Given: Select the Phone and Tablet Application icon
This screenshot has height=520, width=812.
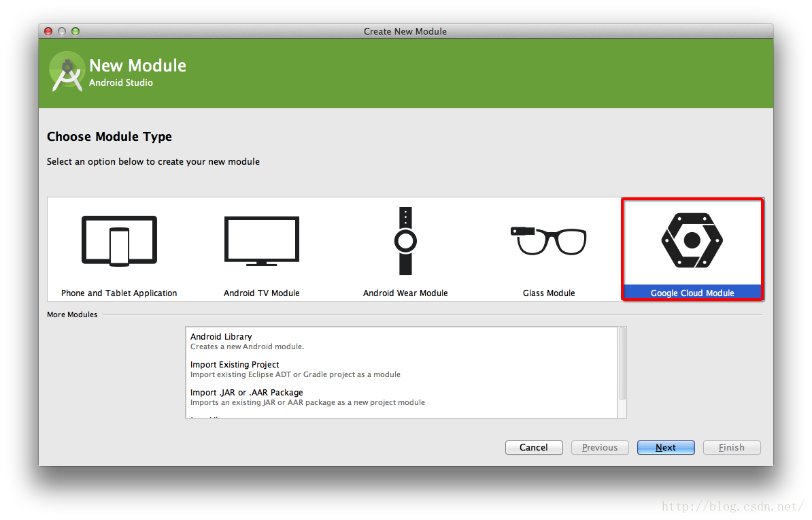Looking at the screenshot, I should point(119,241).
